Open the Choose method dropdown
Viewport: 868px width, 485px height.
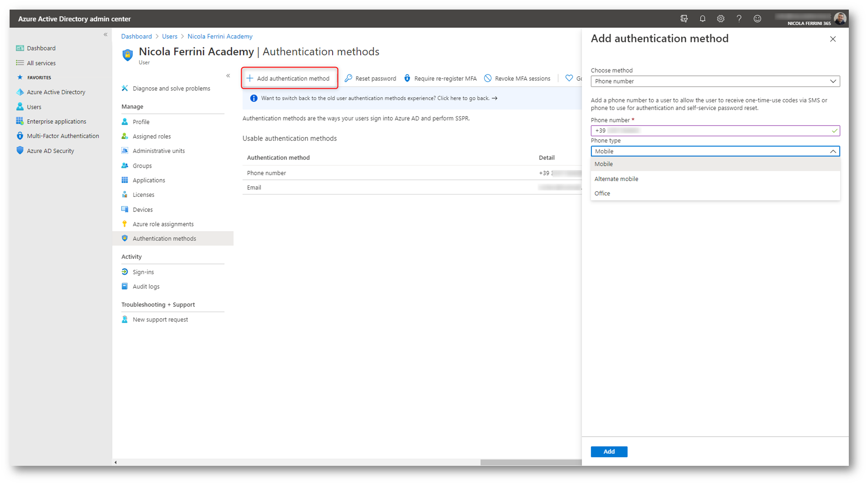click(715, 81)
